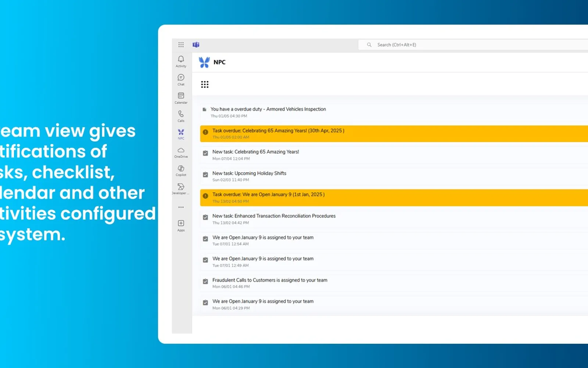Click task icon beside Upcoming Holiday Shifts
The image size is (588, 368).
click(x=205, y=174)
